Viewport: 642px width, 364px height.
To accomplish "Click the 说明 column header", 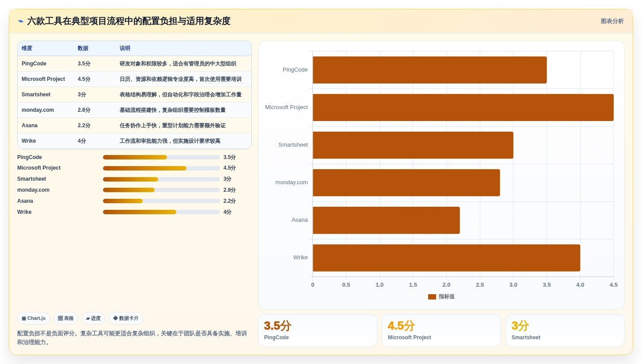I will [125, 48].
